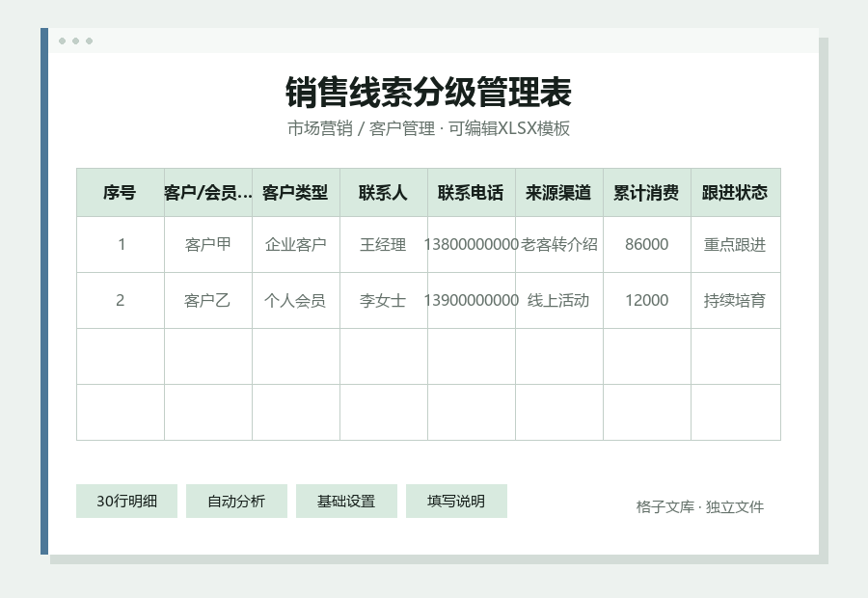This screenshot has height=598, width=868.
Task: Click the 12000 spending value
Action: point(646,300)
